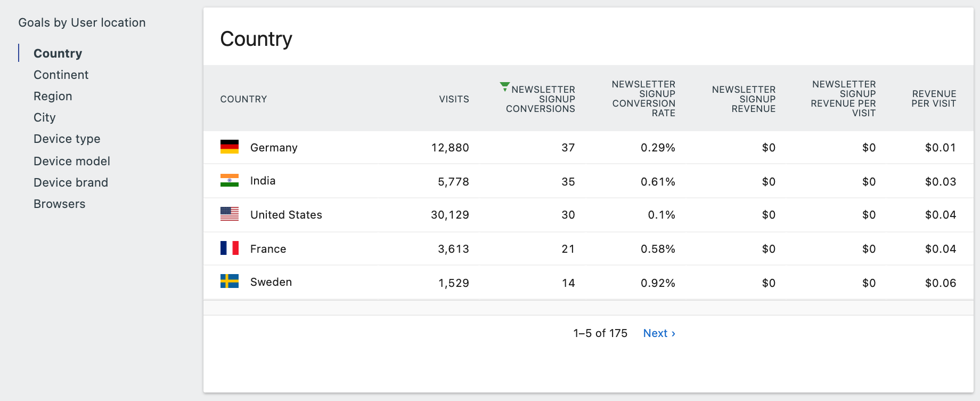The height and width of the screenshot is (401, 980).
Task: Click the Country column header
Action: click(x=243, y=99)
